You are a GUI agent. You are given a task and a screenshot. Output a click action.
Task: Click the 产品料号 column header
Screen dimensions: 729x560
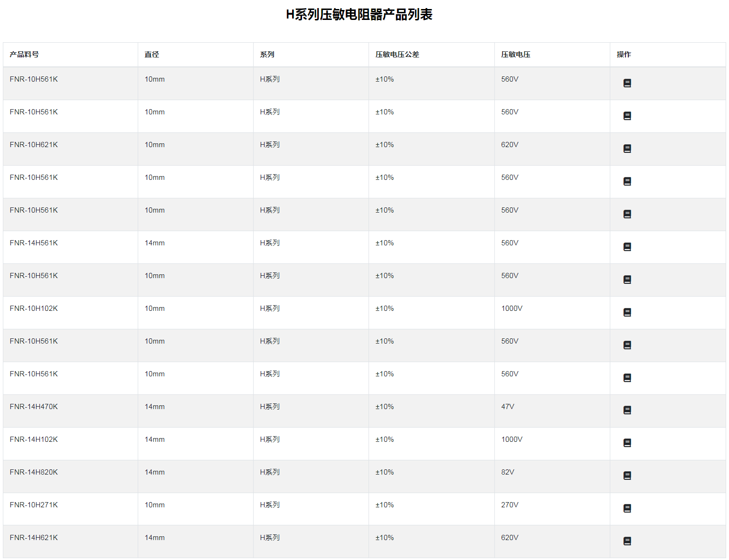tap(24, 55)
